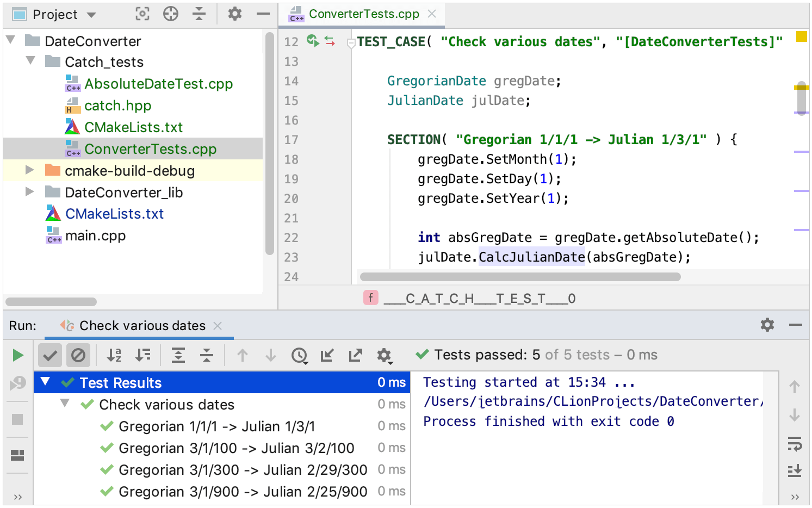Image resolution: width=812 pixels, height=508 pixels.
Task: Open Run tool window settings gear
Action: click(x=767, y=325)
